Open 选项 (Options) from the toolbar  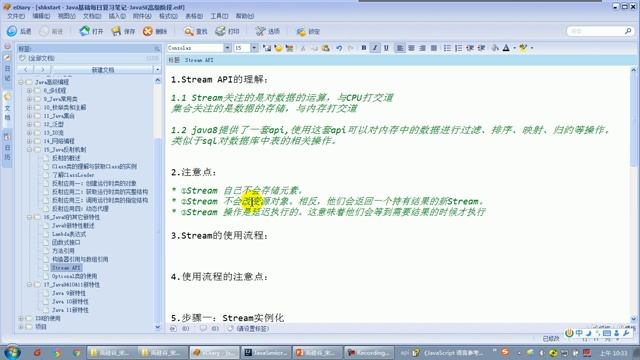click(267, 31)
